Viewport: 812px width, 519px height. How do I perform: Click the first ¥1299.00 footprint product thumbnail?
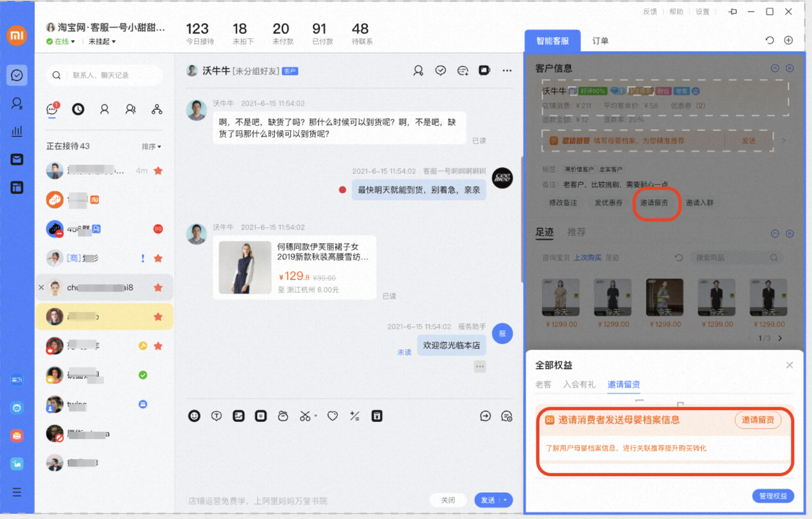pos(560,297)
